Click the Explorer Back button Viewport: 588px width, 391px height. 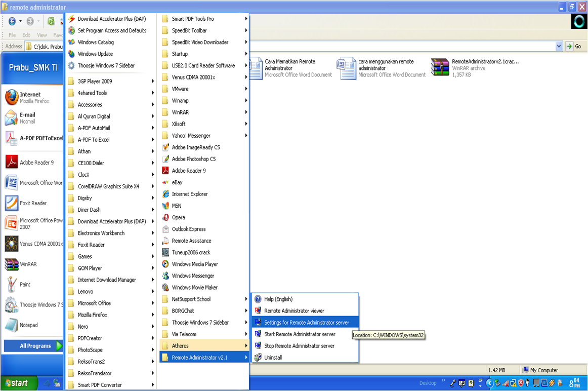(x=12, y=21)
